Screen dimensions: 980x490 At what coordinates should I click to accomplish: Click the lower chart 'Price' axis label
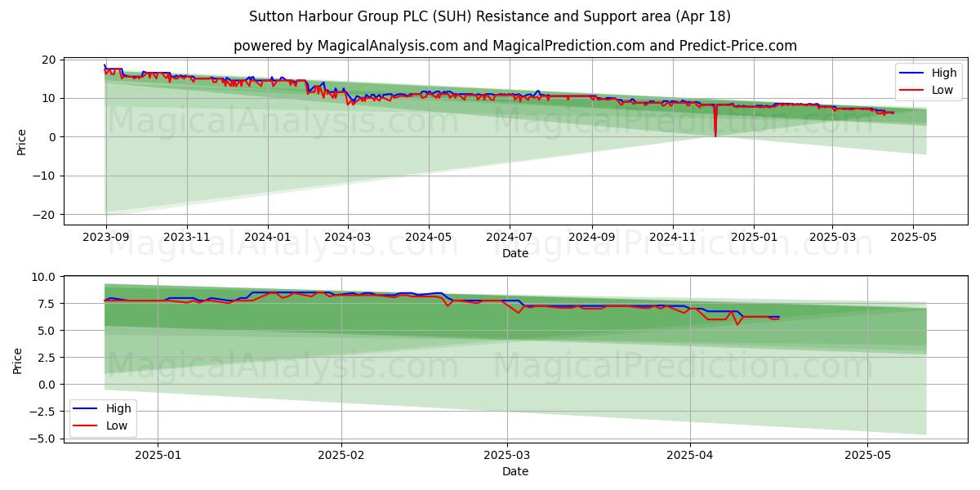pyautogui.click(x=18, y=360)
